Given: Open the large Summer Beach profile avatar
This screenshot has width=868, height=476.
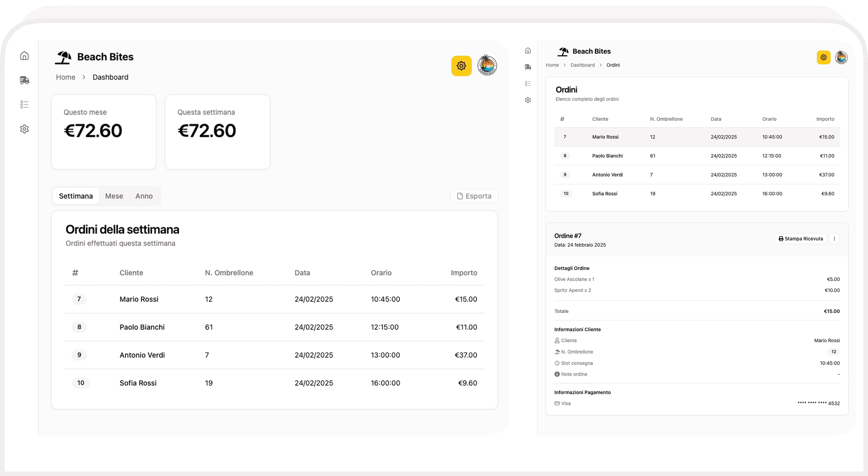Looking at the screenshot, I should (487, 65).
